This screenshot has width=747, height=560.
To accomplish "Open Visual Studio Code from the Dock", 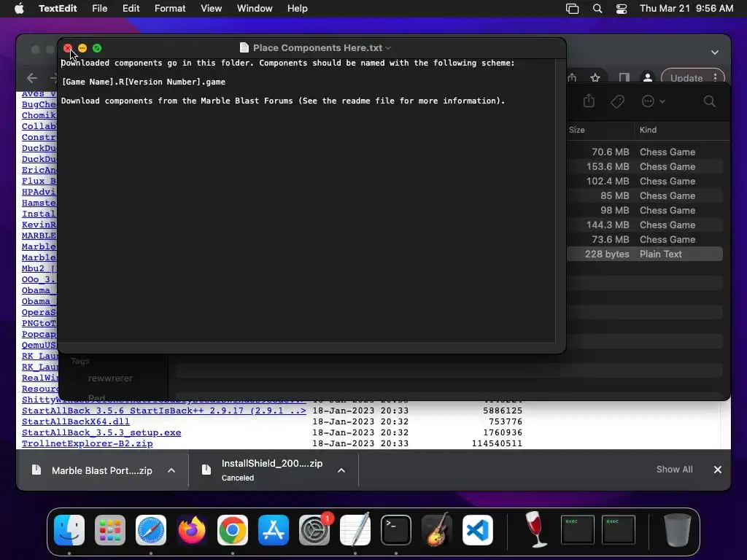I will (x=478, y=530).
